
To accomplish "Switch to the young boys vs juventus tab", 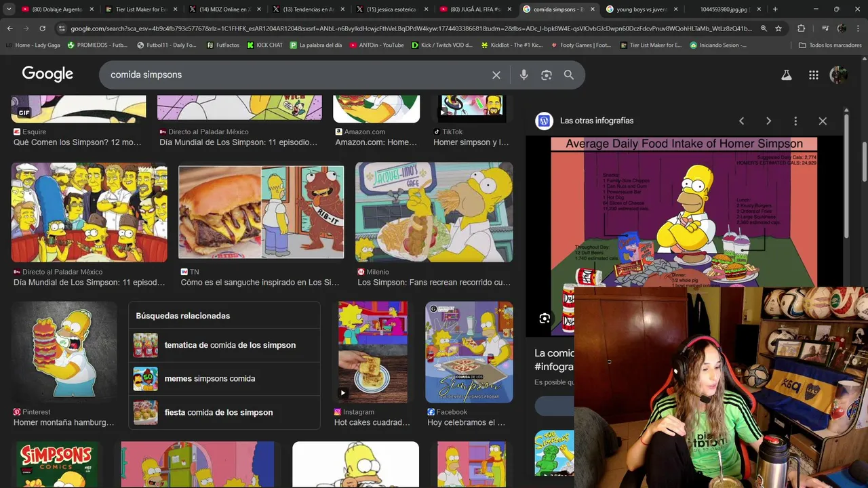I will pos(642,9).
